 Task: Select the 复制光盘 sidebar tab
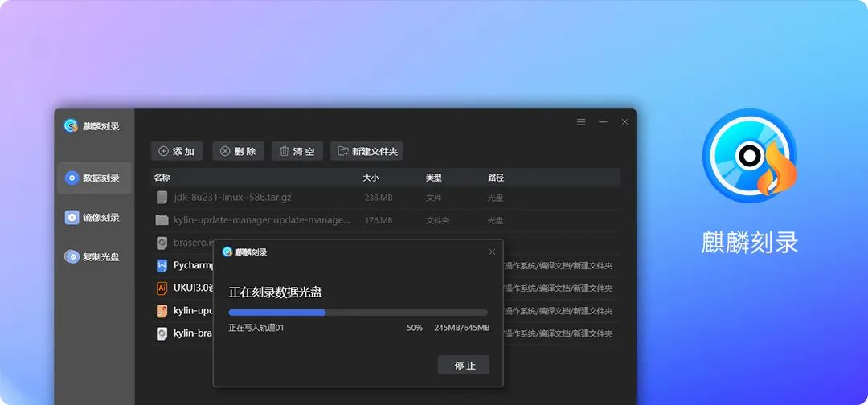(x=94, y=256)
